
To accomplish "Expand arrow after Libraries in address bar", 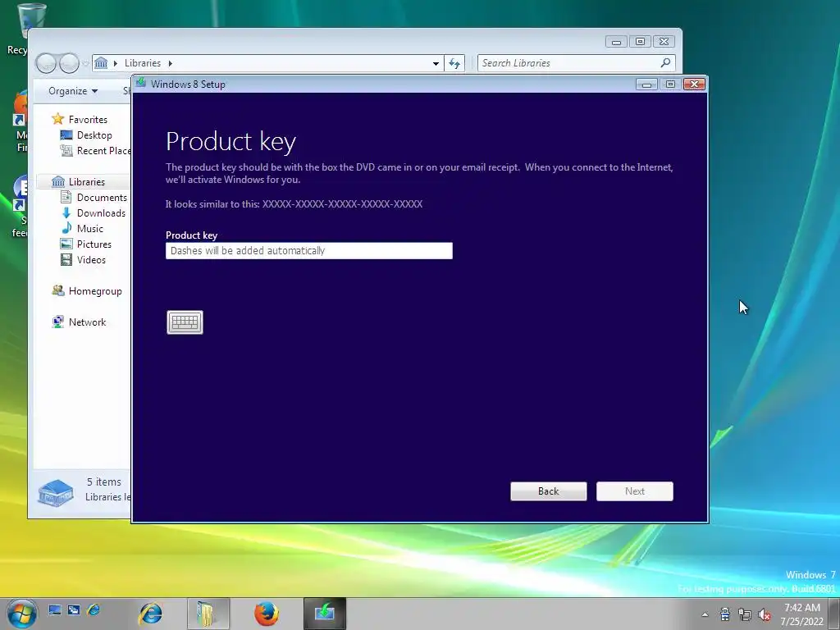I will (171, 63).
